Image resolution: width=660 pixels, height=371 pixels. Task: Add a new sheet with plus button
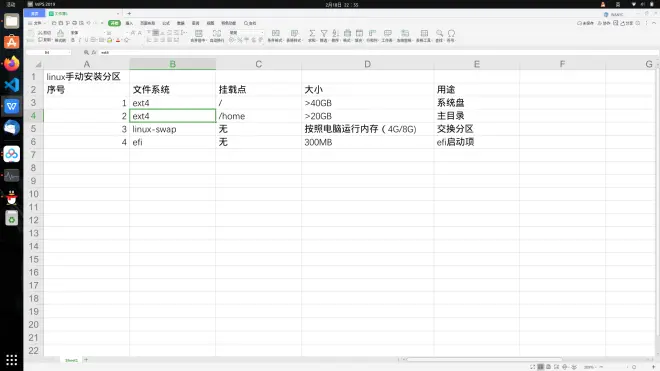pyautogui.click(x=86, y=360)
